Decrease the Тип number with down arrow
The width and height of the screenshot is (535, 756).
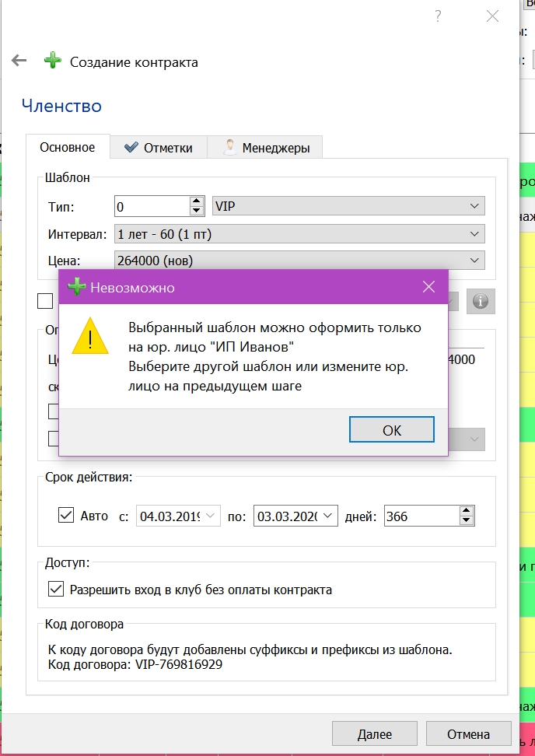(x=196, y=211)
